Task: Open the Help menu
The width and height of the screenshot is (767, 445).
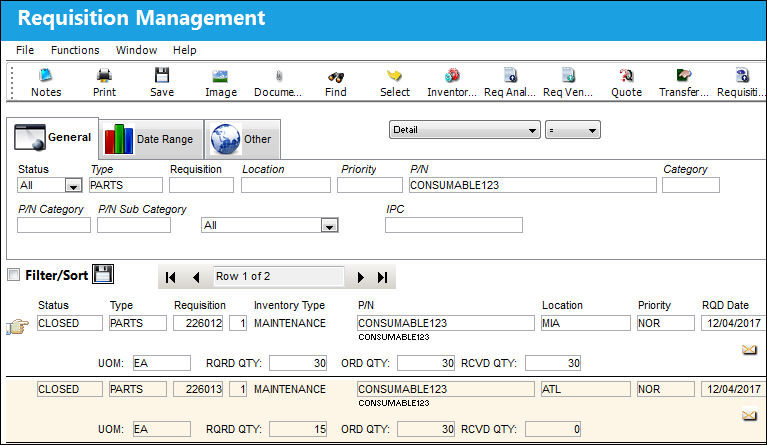Action: (x=184, y=50)
